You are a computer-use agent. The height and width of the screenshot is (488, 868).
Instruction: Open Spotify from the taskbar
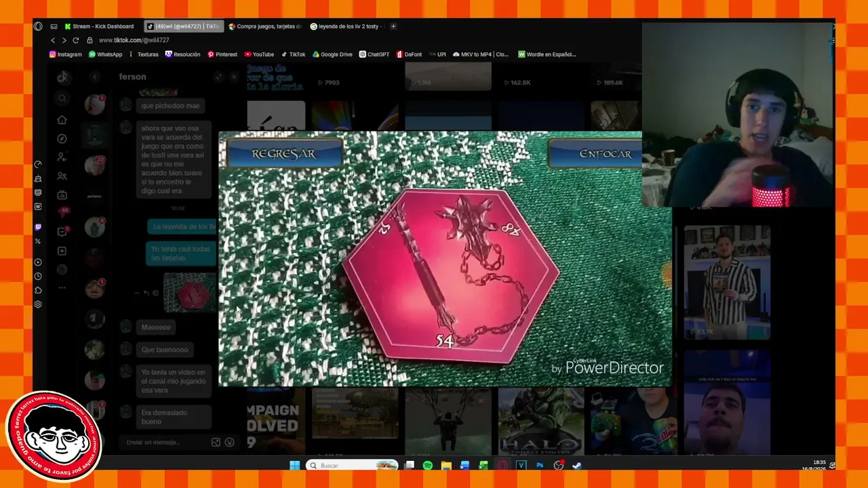point(428,466)
